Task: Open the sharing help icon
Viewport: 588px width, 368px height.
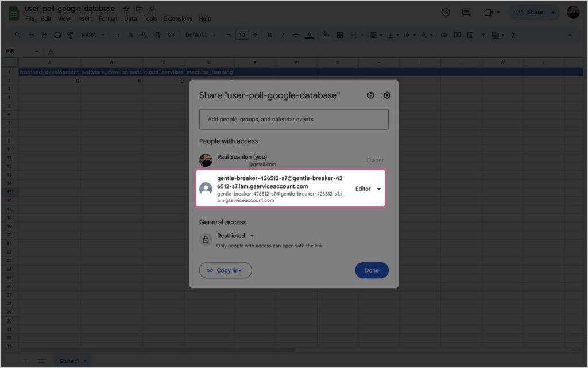Action: (x=370, y=95)
